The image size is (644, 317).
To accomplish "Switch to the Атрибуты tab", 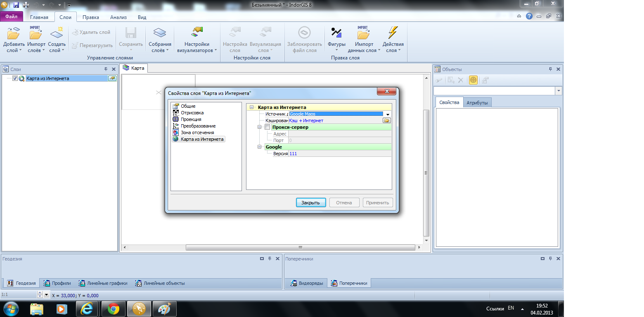I will [x=477, y=102].
